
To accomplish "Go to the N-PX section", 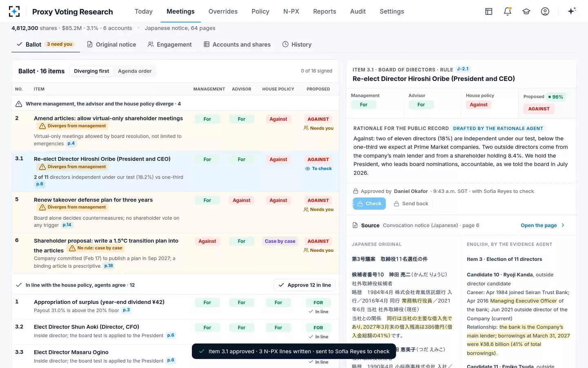I will tap(291, 11).
